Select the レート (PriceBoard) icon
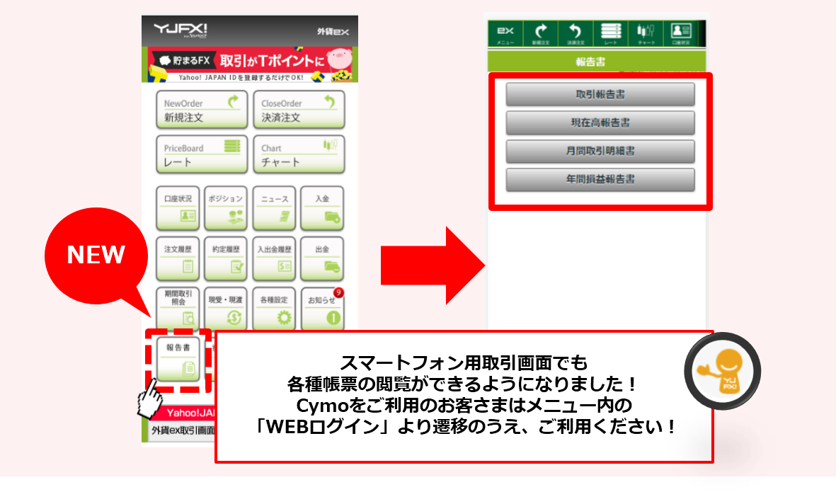The image size is (836, 504). click(201, 154)
